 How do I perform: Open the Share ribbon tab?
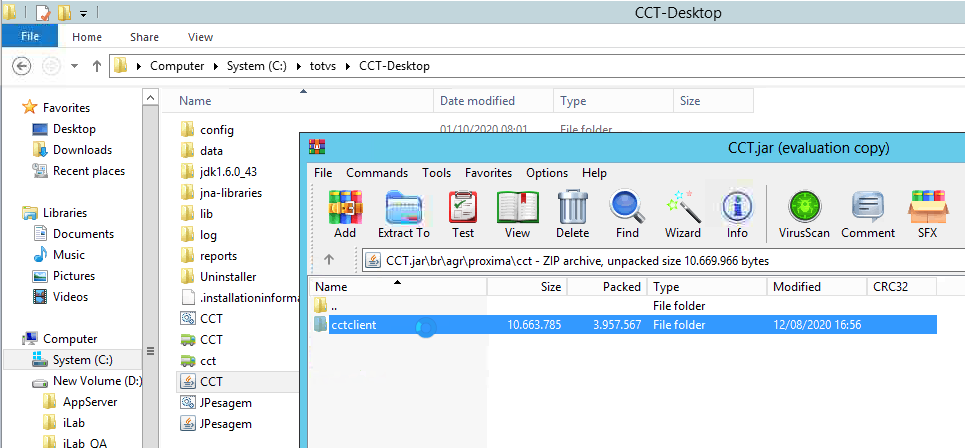pos(145,37)
